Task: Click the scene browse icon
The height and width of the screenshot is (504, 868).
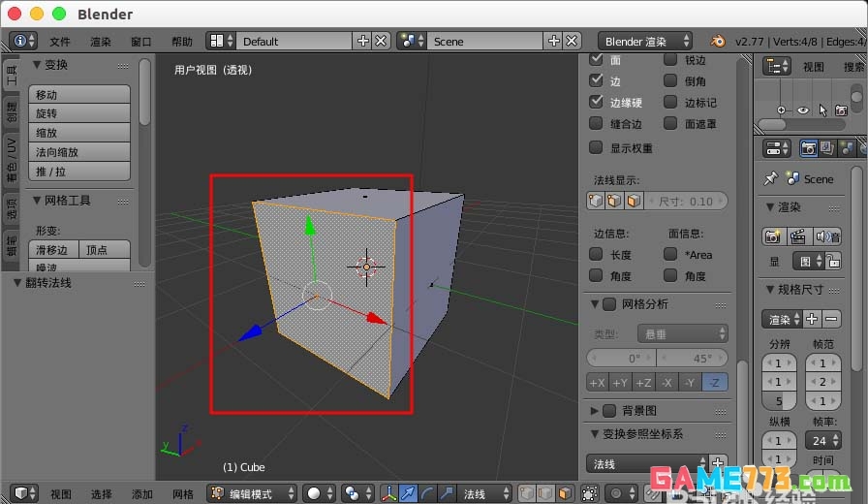Action: [413, 41]
